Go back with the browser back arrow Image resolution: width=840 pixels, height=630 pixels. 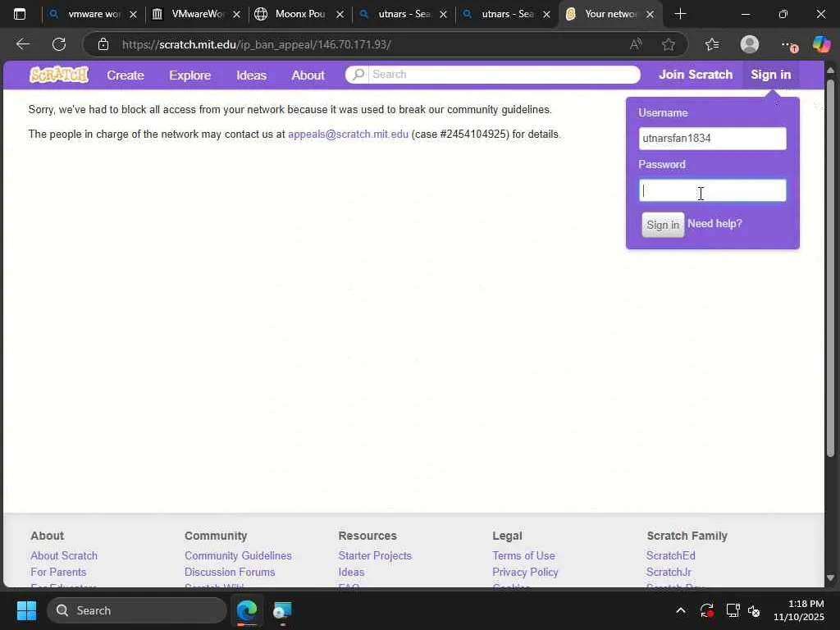[23, 44]
